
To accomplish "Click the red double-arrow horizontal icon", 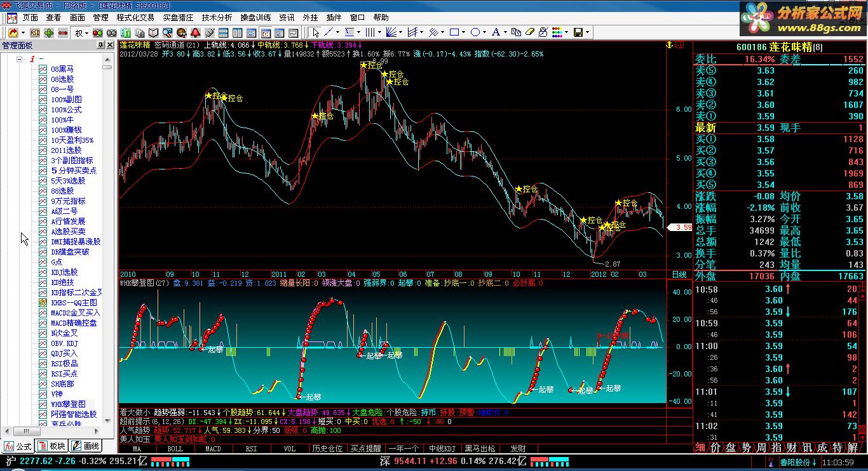I will [63, 32].
